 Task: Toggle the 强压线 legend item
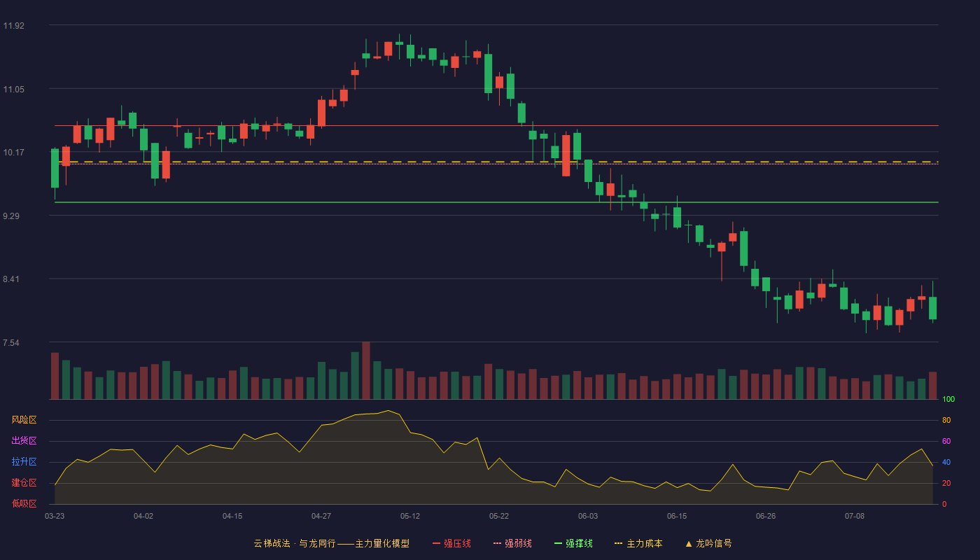tap(451, 543)
